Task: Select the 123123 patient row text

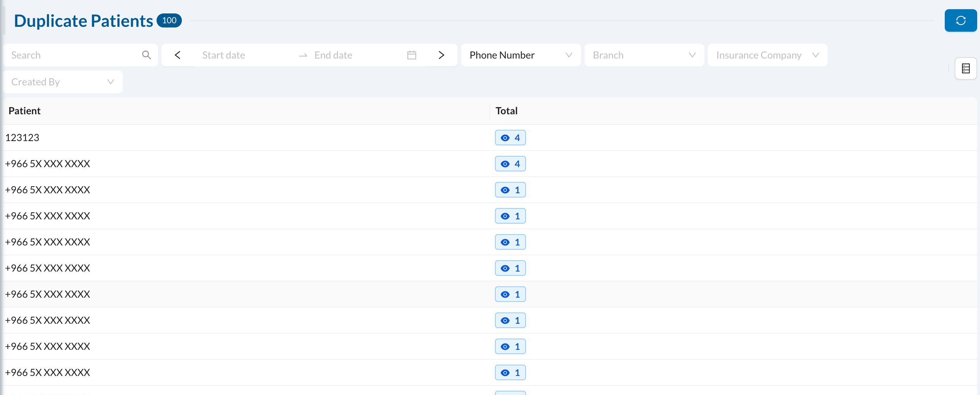Action: point(22,138)
